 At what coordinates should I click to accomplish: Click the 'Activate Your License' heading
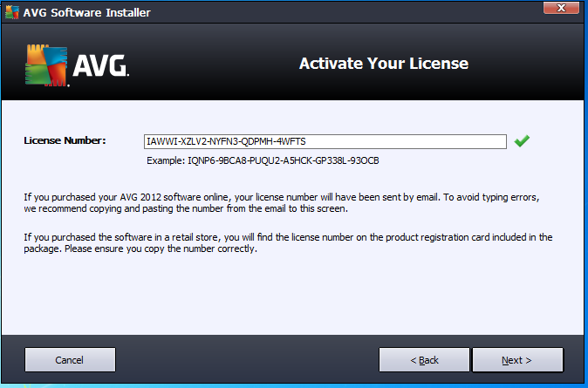pos(384,64)
